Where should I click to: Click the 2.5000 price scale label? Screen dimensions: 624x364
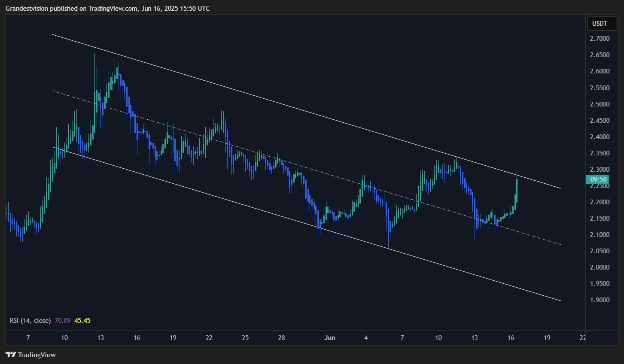click(x=600, y=104)
